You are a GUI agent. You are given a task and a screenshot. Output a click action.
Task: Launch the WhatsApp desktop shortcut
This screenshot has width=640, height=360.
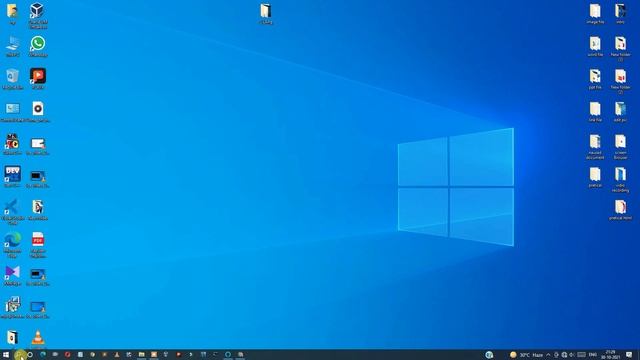coord(38,46)
